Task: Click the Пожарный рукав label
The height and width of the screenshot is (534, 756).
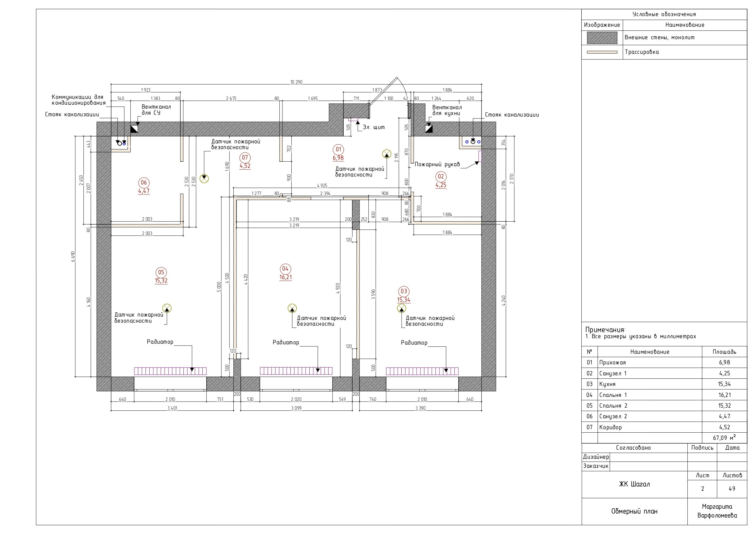Action: [x=437, y=164]
